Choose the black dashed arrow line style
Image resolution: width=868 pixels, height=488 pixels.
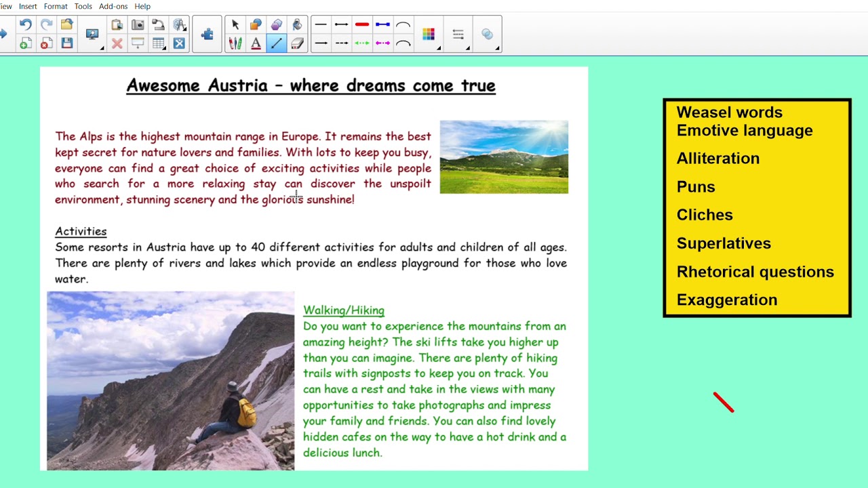(x=342, y=43)
